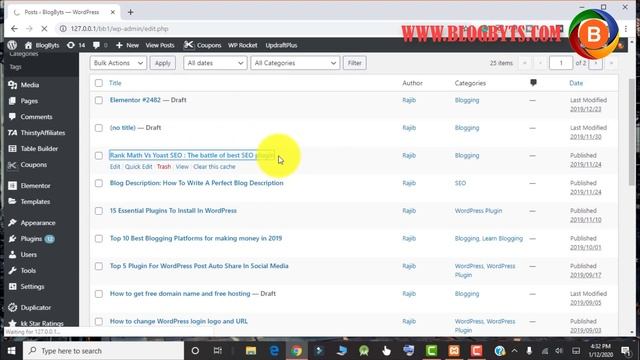The image size is (640, 360).
Task: Open File Explorer from the taskbar
Action: coord(251,351)
